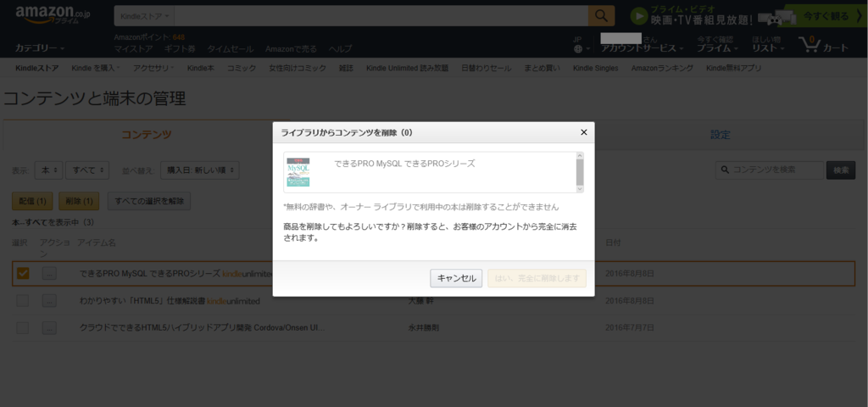Switch to the 設定 tab
This screenshot has height=407, width=868.
[x=721, y=135]
